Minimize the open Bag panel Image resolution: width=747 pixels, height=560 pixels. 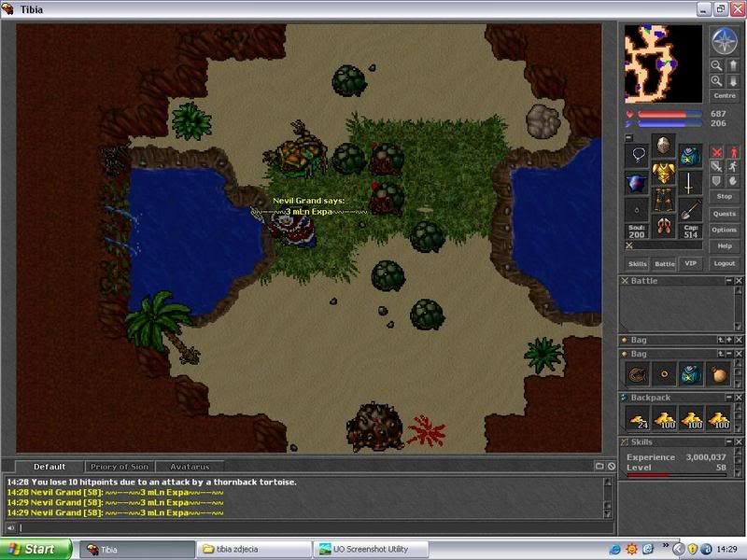click(729, 354)
